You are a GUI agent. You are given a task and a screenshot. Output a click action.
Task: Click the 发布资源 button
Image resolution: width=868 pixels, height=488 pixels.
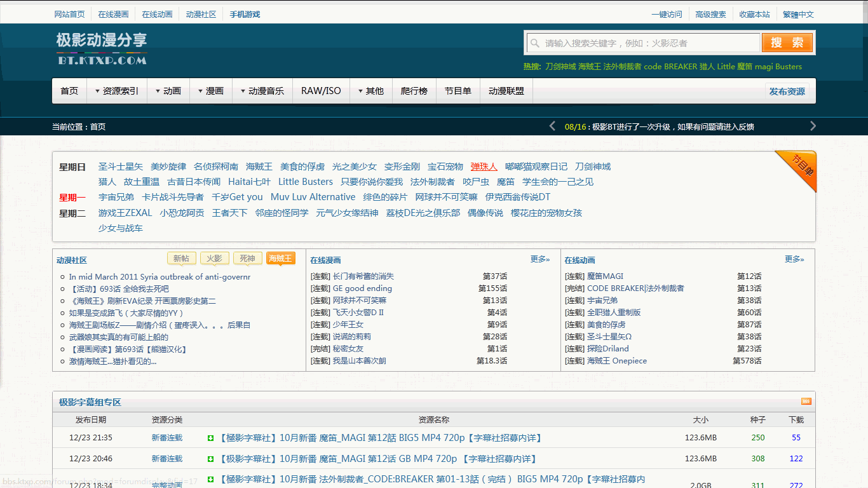pyautogui.click(x=787, y=91)
